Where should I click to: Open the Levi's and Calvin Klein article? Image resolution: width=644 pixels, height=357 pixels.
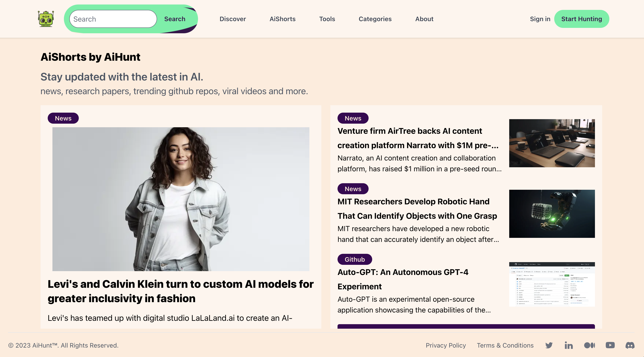coord(180,291)
